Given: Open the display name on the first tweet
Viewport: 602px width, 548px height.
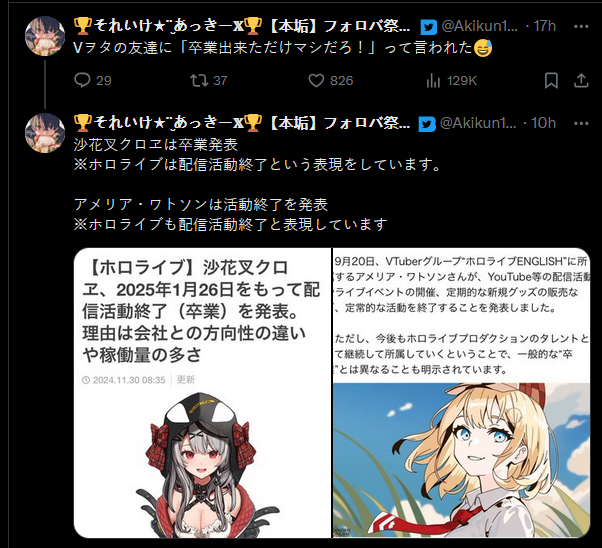Looking at the screenshot, I should [x=241, y=26].
